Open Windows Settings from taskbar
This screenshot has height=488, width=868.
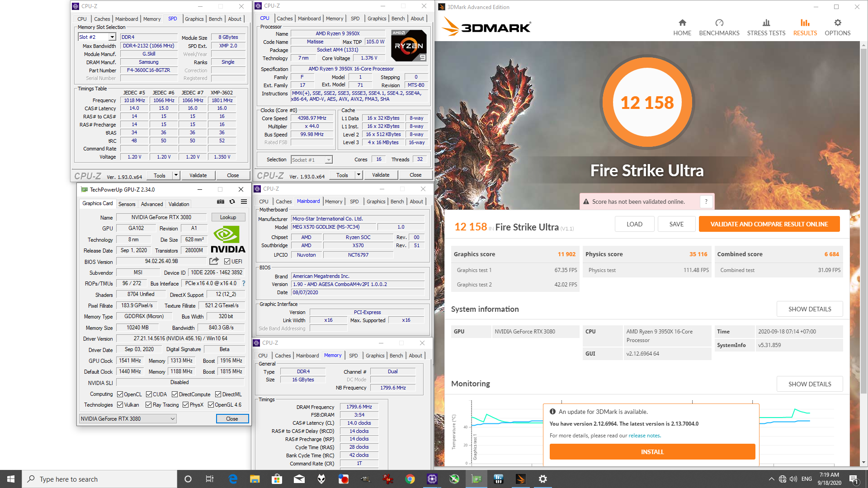point(543,479)
